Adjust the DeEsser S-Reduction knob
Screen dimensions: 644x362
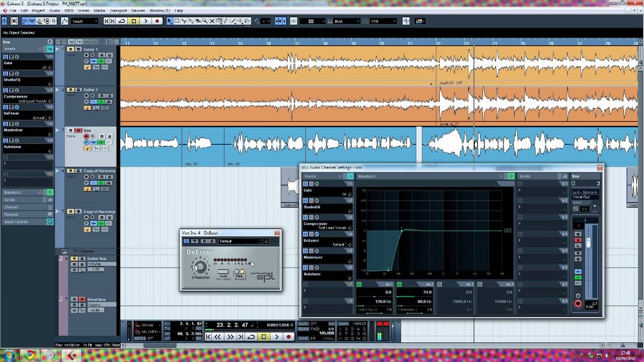tap(200, 266)
